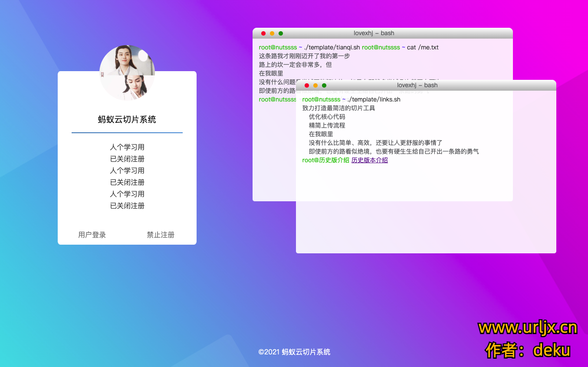Minimize the front links.sh terminal with yellow button
The image size is (588, 367).
pos(315,85)
